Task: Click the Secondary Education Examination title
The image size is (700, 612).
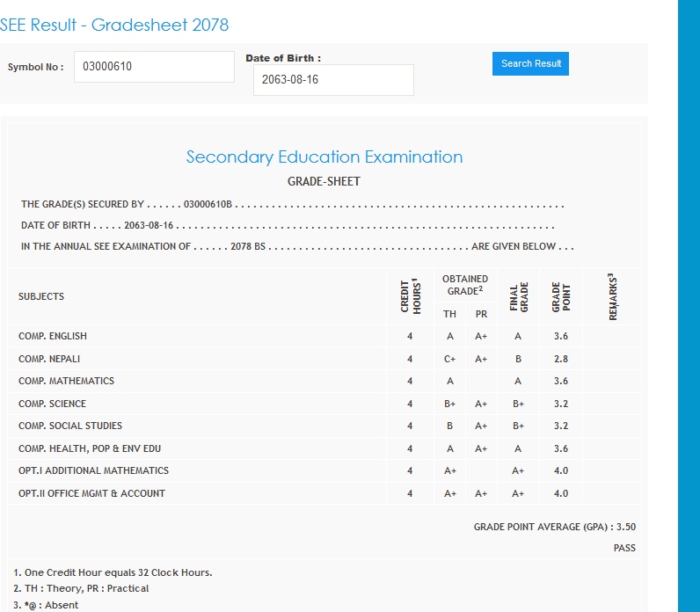Action: pos(324,157)
